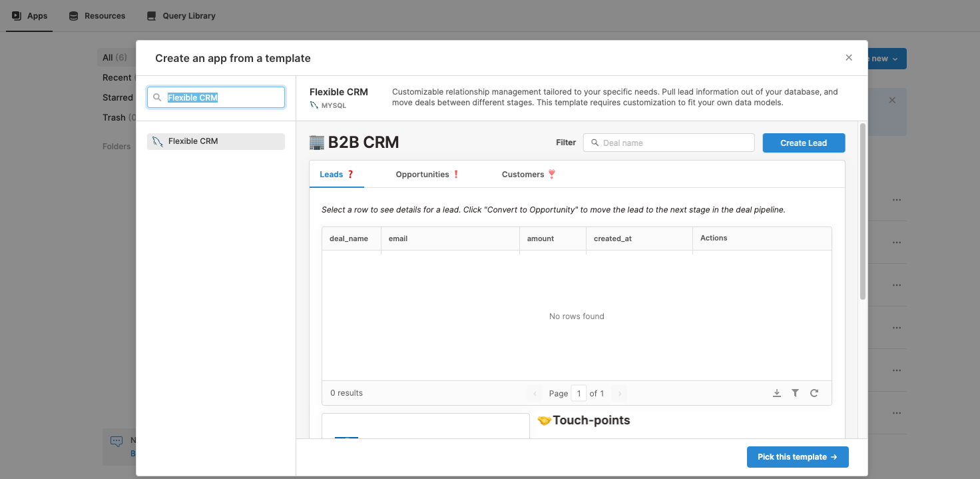Export the leads table via download icon

pos(776,393)
